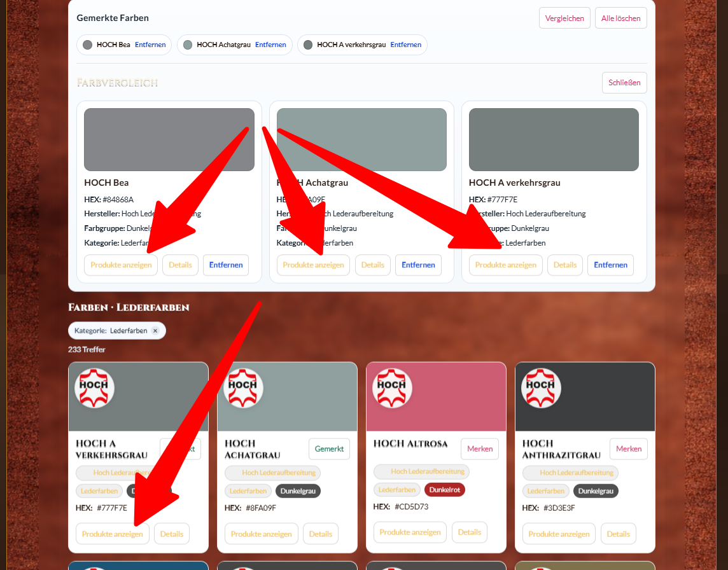This screenshot has height=570, width=728.
Task: Remove HOCH A verkehrsgrau from comparison panel
Action: 610,265
